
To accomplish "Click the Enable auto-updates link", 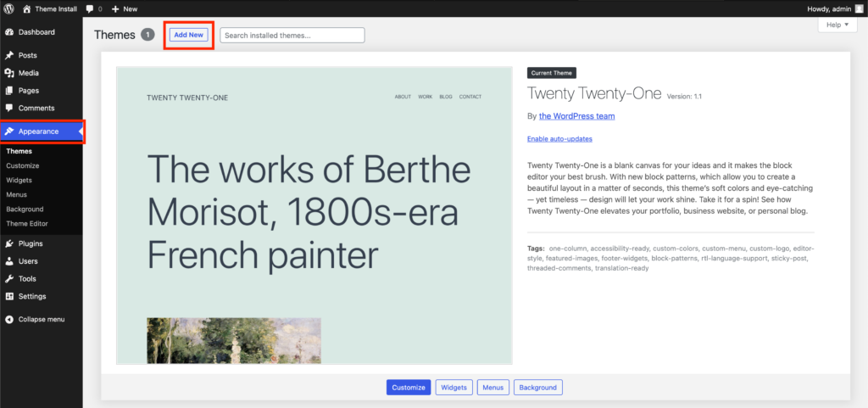I will (x=559, y=139).
